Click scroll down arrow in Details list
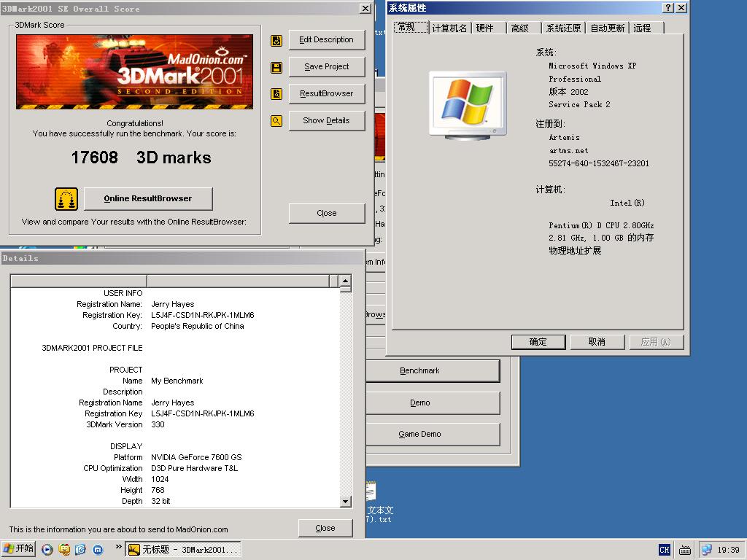Viewport: 747px width, 560px height. tap(346, 502)
